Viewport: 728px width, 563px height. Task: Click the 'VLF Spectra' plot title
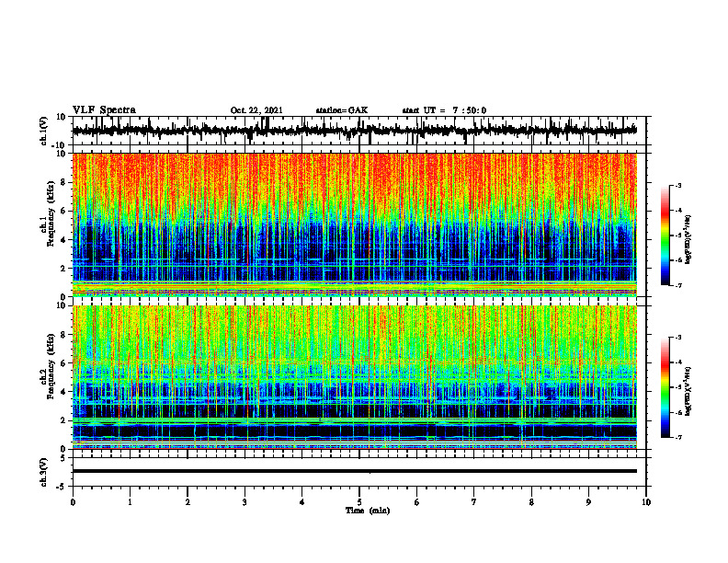pyautogui.click(x=104, y=110)
